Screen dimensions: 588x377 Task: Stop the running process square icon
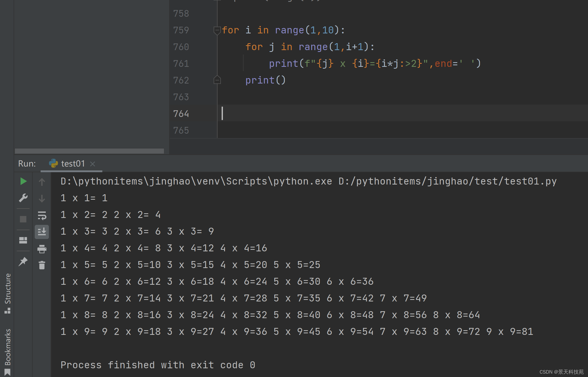click(23, 219)
